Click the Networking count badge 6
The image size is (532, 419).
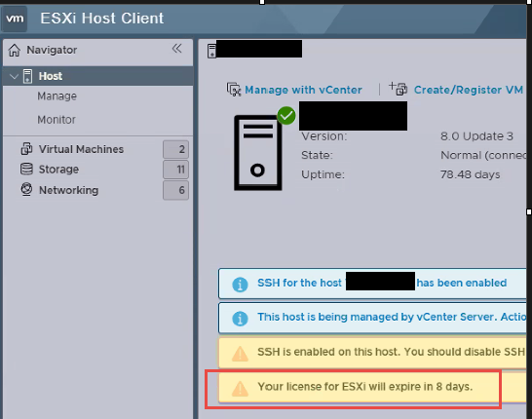(175, 190)
